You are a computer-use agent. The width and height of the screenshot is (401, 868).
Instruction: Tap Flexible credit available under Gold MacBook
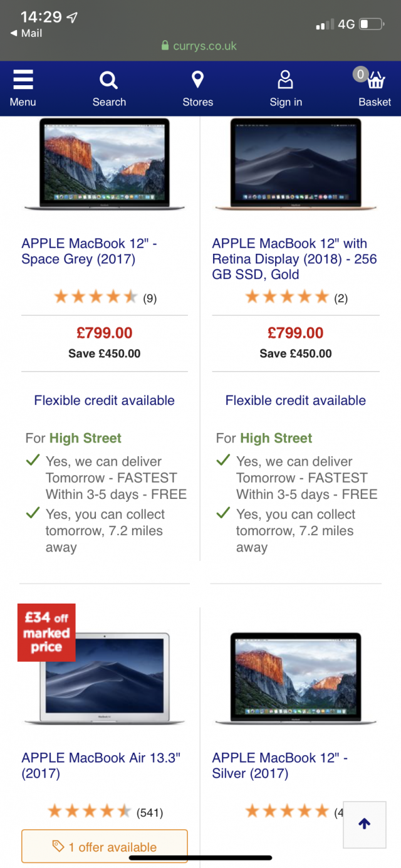click(x=295, y=400)
